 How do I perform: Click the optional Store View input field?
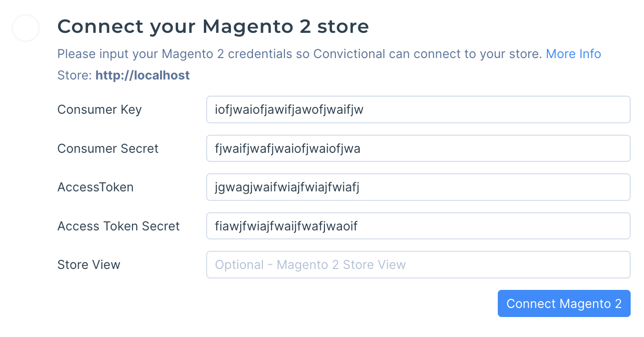click(x=418, y=265)
